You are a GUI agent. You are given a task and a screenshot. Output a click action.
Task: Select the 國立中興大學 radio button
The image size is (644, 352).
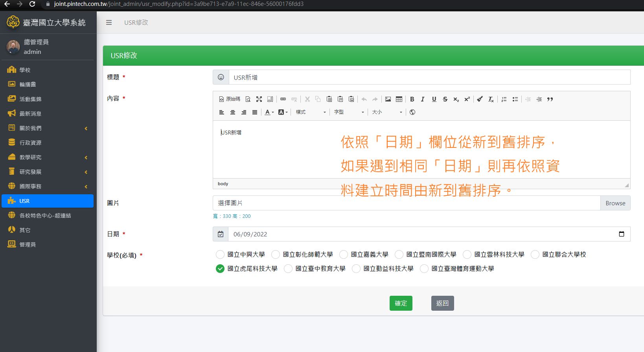click(x=220, y=254)
